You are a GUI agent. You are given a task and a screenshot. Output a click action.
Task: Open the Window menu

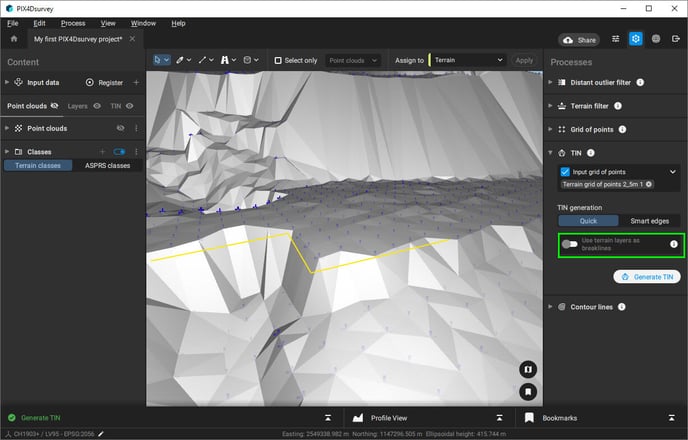point(143,23)
